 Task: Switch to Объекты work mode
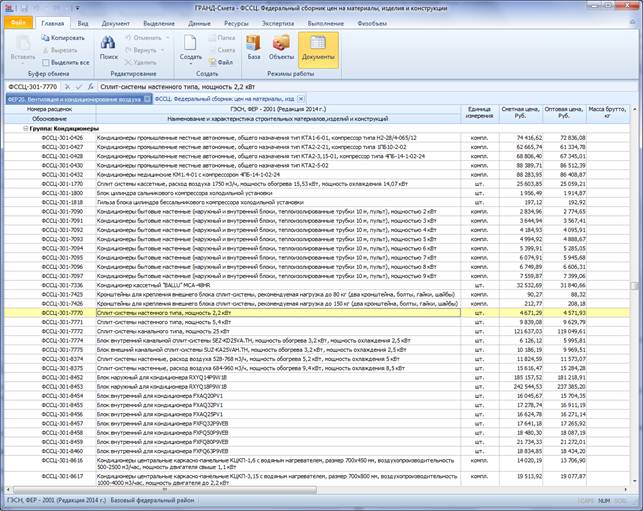pyautogui.click(x=282, y=44)
